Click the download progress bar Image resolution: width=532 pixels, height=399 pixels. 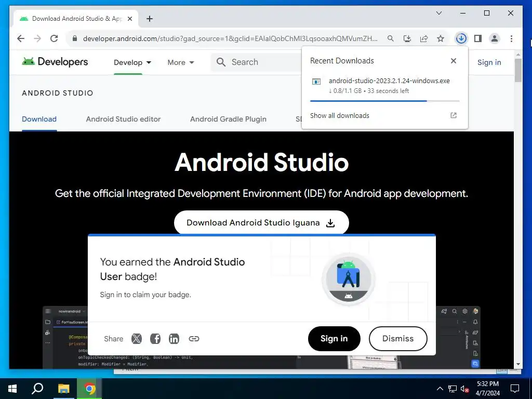point(385,101)
